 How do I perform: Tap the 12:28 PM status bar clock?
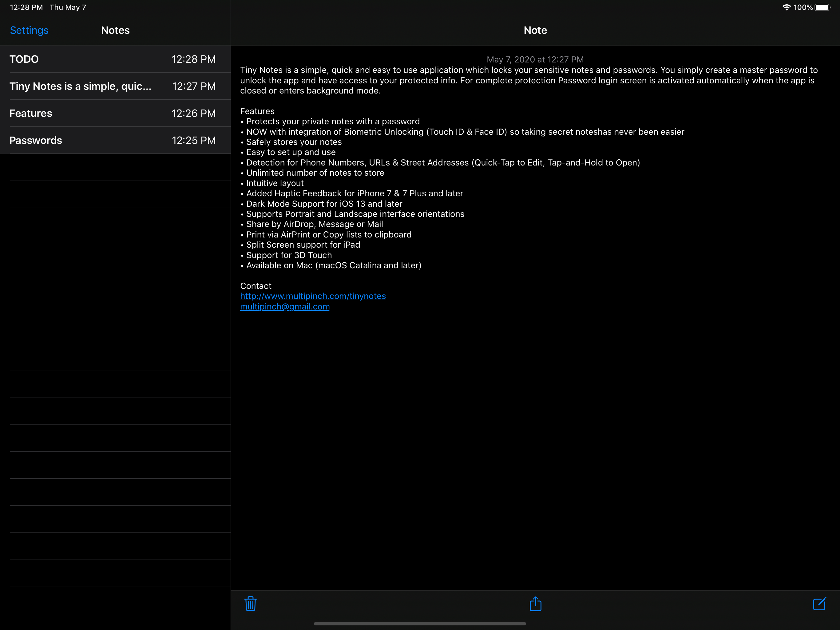point(26,7)
